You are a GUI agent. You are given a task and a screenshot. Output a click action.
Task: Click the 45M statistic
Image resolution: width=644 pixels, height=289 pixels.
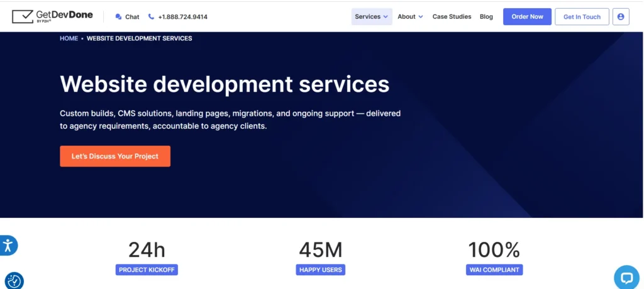(x=321, y=249)
